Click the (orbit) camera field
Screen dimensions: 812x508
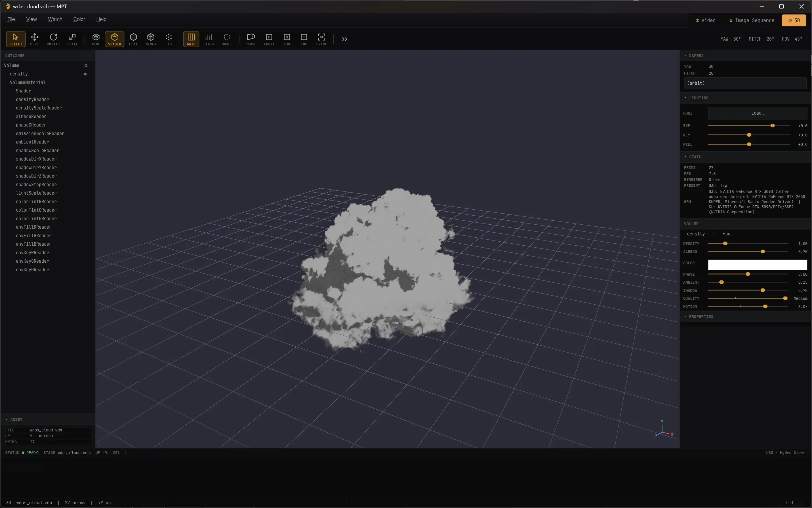(x=745, y=83)
